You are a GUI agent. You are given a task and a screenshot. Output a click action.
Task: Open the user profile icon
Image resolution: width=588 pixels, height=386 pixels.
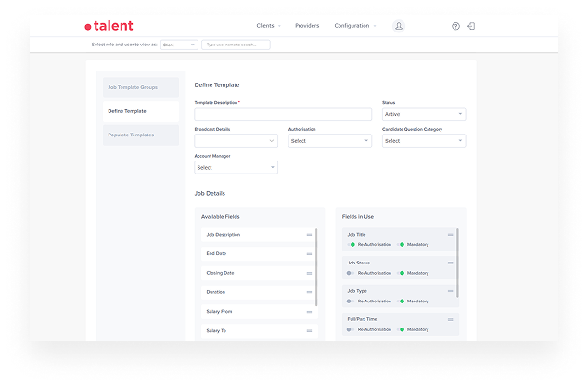(x=399, y=26)
